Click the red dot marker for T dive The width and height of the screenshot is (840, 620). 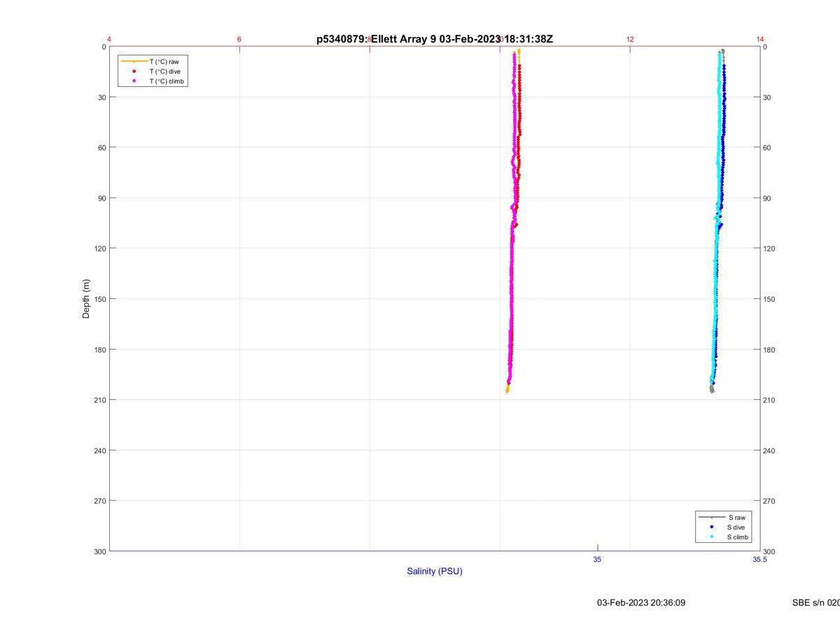(134, 71)
